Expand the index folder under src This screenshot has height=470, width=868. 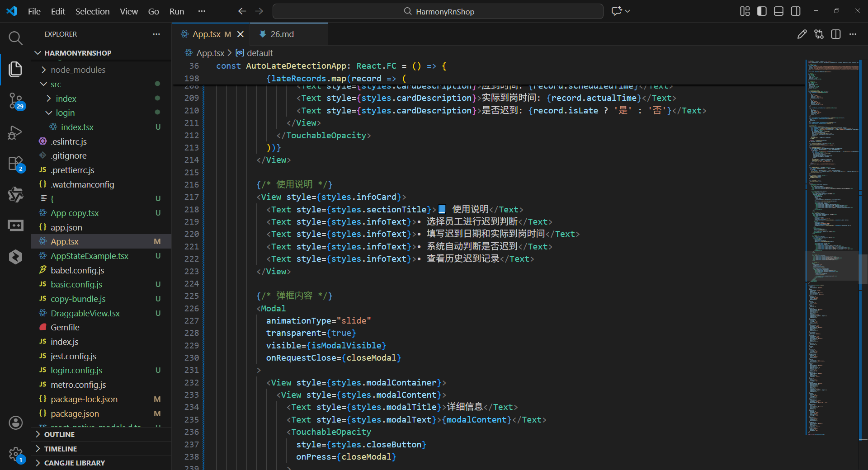(x=101, y=99)
